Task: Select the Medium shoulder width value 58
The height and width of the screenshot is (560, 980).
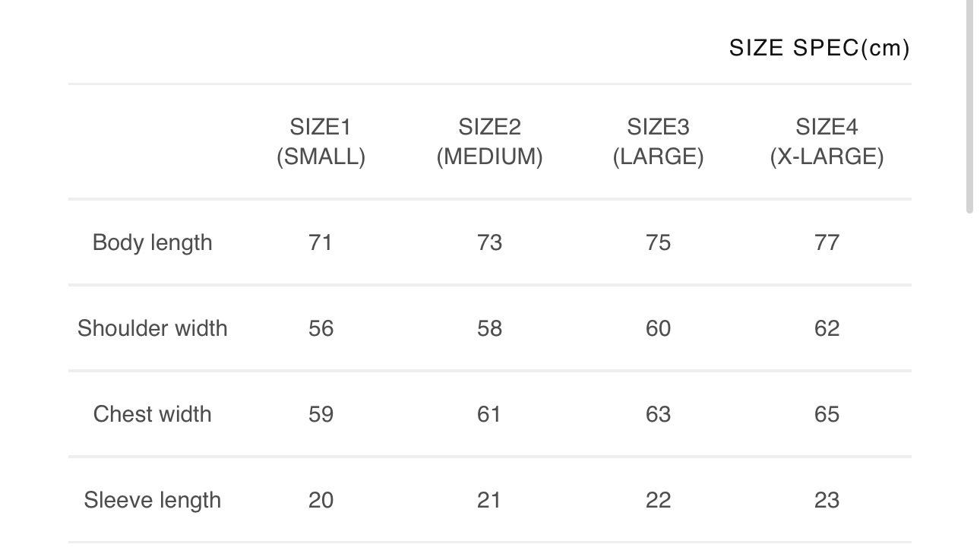Action: pyautogui.click(x=489, y=328)
